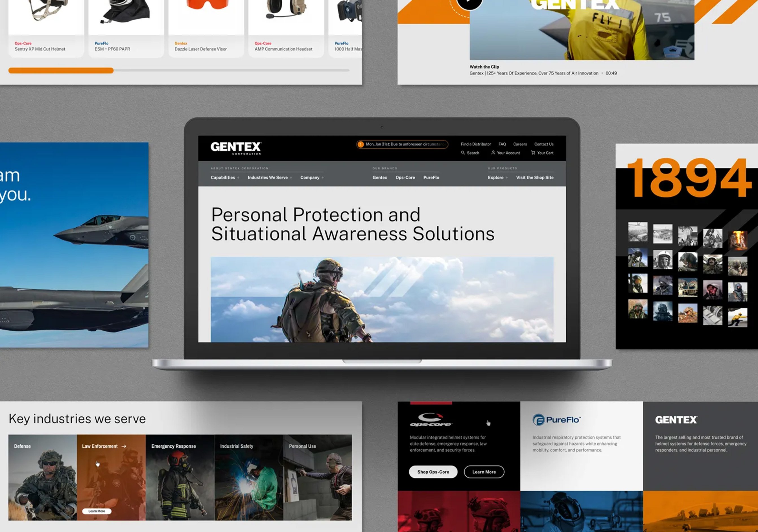Click the Gentex Corporation logo in the laptop header
Viewport: 758px width, 532px height.
pos(236,148)
